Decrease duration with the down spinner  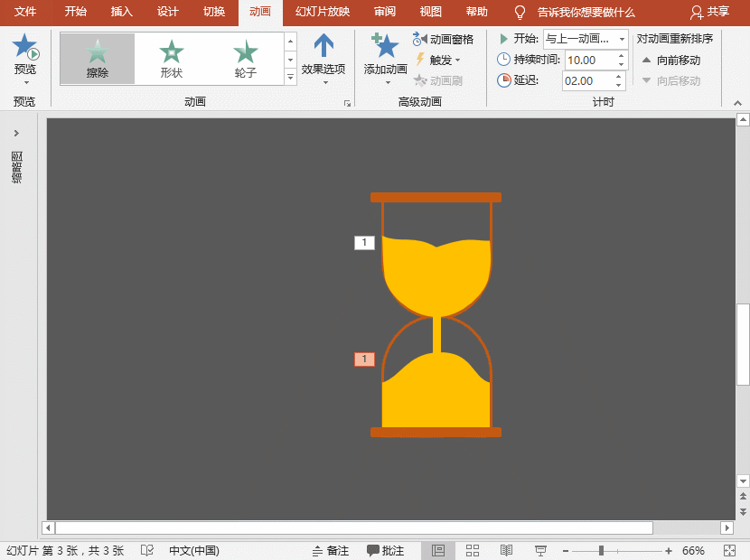point(621,65)
